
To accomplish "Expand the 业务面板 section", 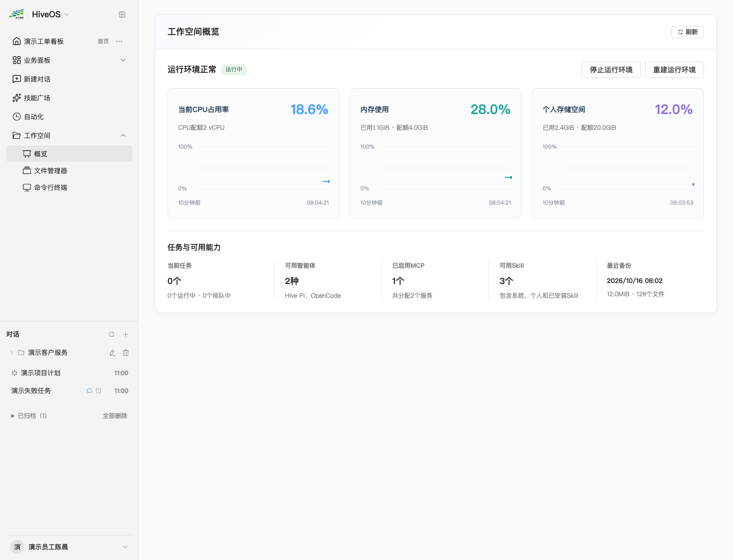I will (x=123, y=60).
